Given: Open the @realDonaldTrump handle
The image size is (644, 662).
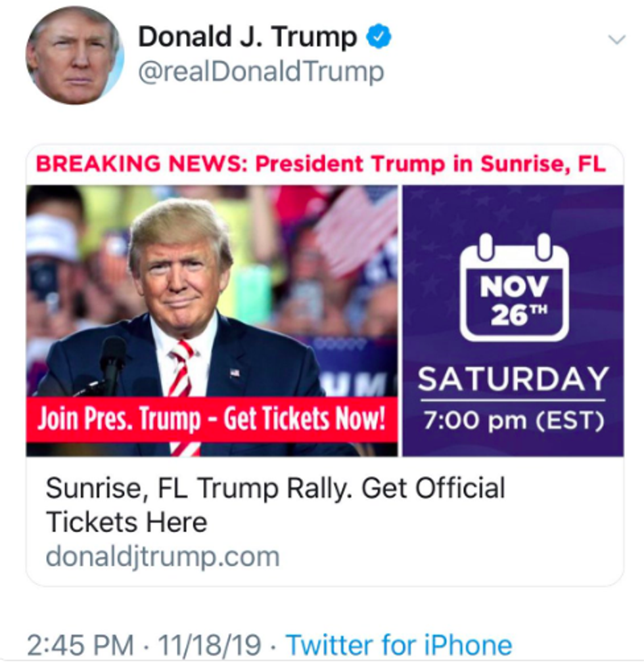Looking at the screenshot, I should 260,73.
